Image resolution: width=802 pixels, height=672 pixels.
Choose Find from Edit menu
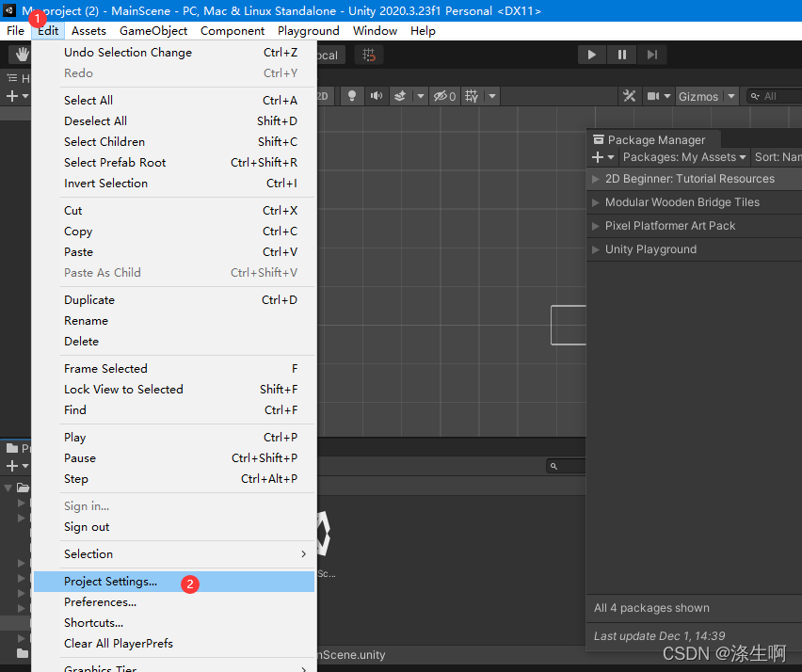pos(174,409)
